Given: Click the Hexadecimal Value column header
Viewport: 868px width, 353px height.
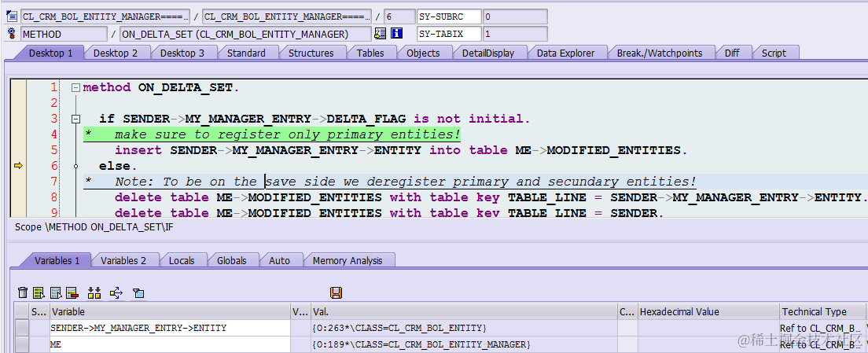Looking at the screenshot, I should (x=708, y=312).
